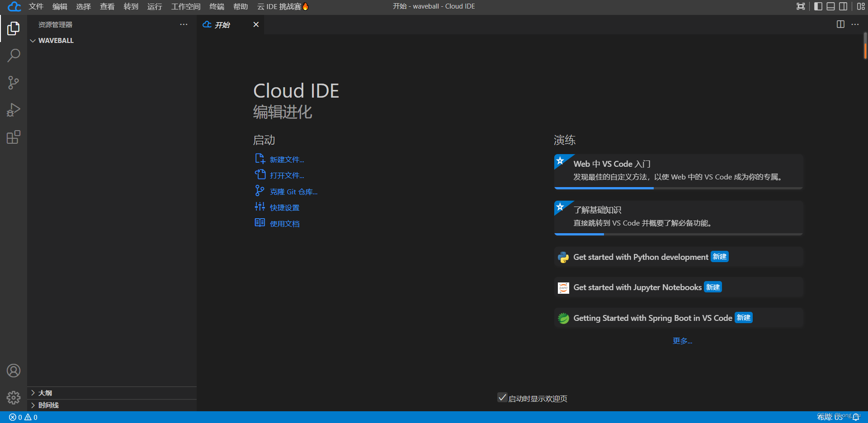Screen dimensions: 868x423
Task: Open the Manage gear icon
Action: click(x=14, y=397)
